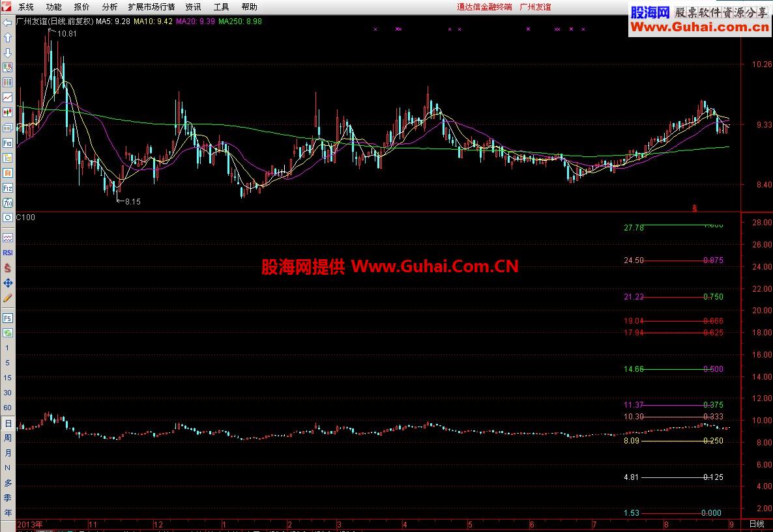The width and height of the screenshot is (773, 532).
Task: Click the MA250: 8.98 indicator label
Action: [240, 21]
